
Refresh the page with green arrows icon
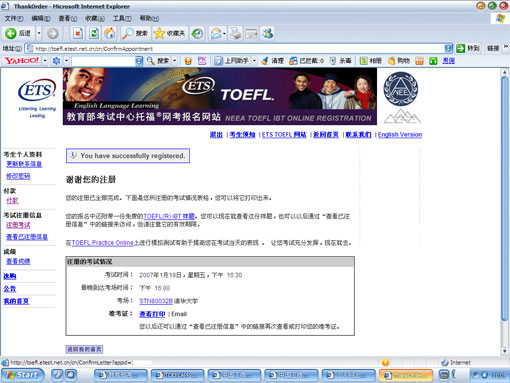94,33
